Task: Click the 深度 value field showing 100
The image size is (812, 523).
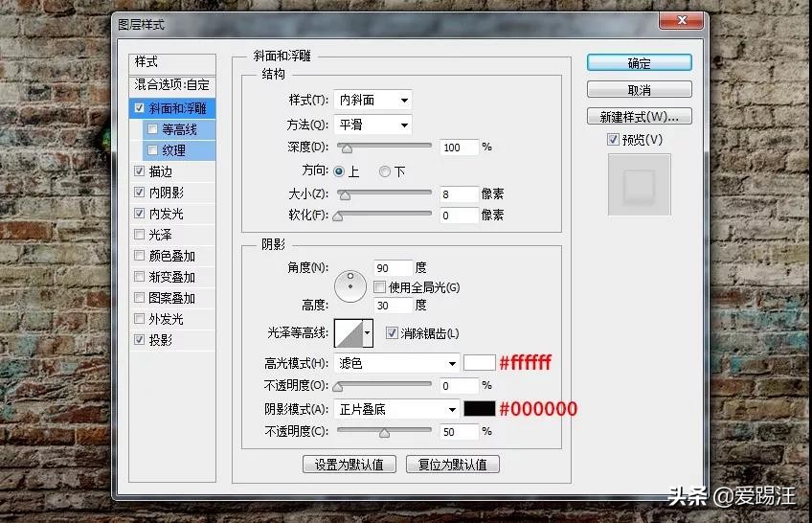Action: pos(459,148)
